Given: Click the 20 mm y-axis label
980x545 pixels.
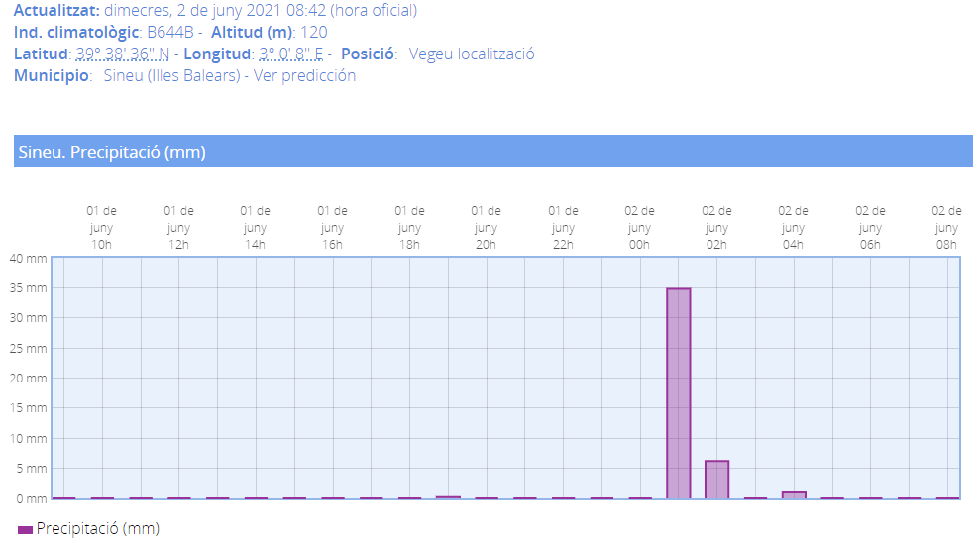Looking at the screenshot, I should click(x=28, y=379).
